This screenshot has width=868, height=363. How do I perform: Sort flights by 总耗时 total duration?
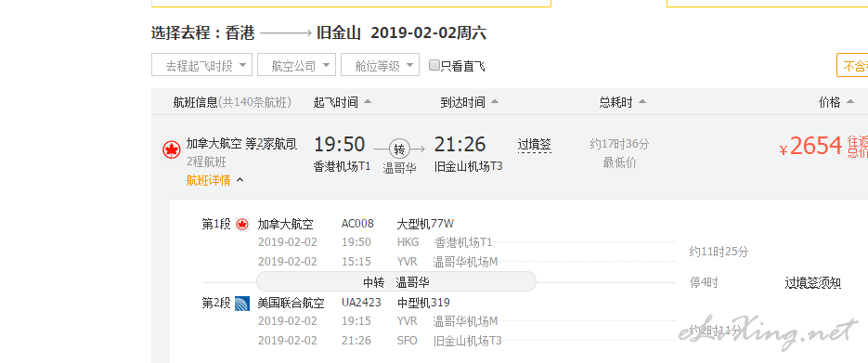coord(622,102)
